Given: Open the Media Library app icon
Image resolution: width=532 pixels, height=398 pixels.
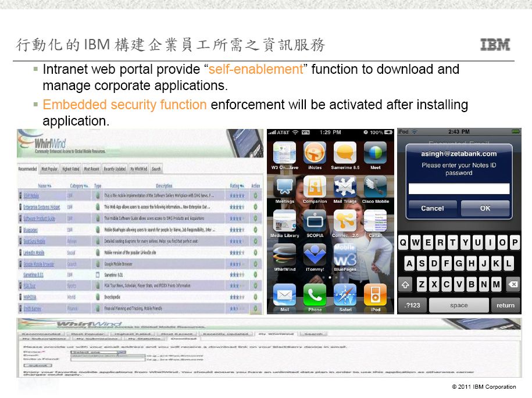Looking at the screenshot, I should tap(284, 221).
